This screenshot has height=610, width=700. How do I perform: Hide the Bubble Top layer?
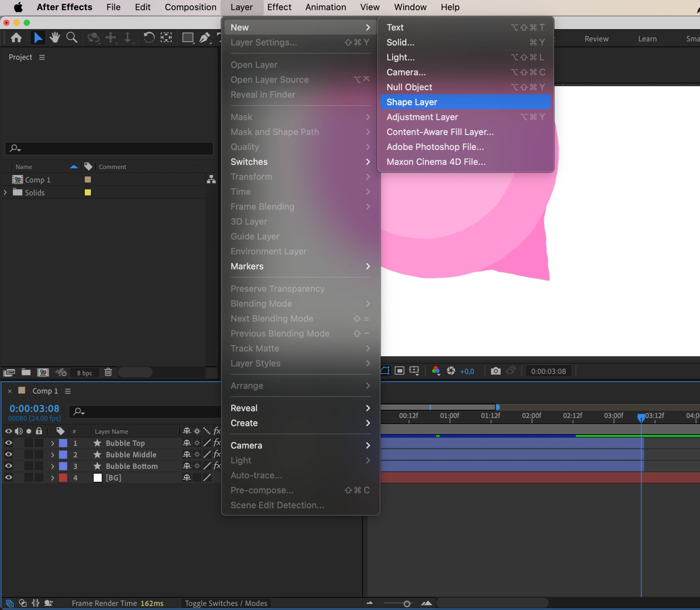9,443
